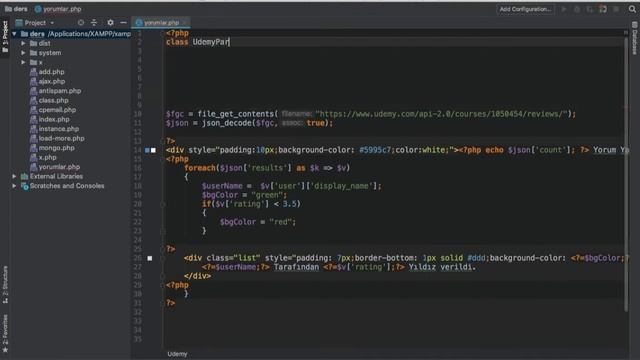Click Scratches and Consoles icon
Image resolution: width=640 pixels, height=360 pixels.
[24, 186]
